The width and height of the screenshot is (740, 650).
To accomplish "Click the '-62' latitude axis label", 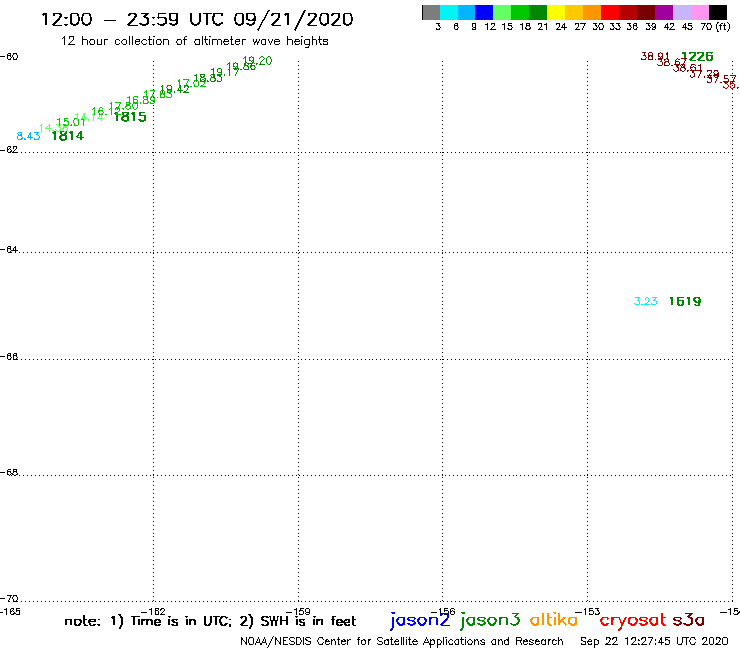I will 9,150.
